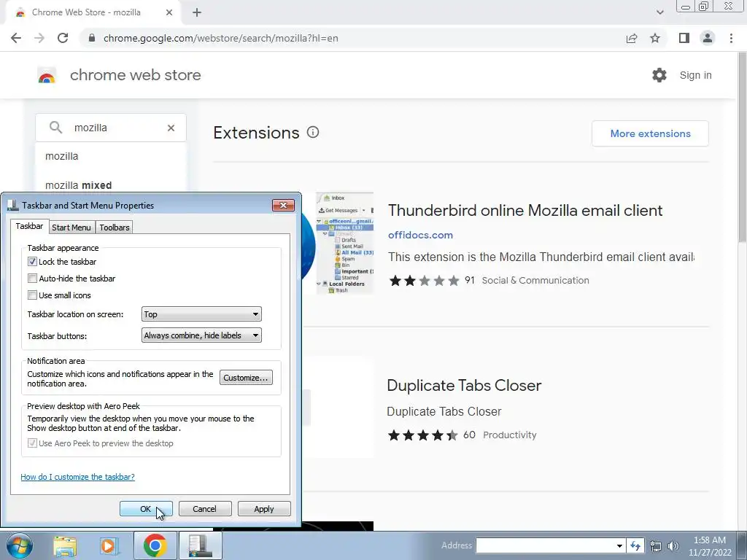Click the Address toolbar go button
The height and width of the screenshot is (560, 747).
click(635, 545)
